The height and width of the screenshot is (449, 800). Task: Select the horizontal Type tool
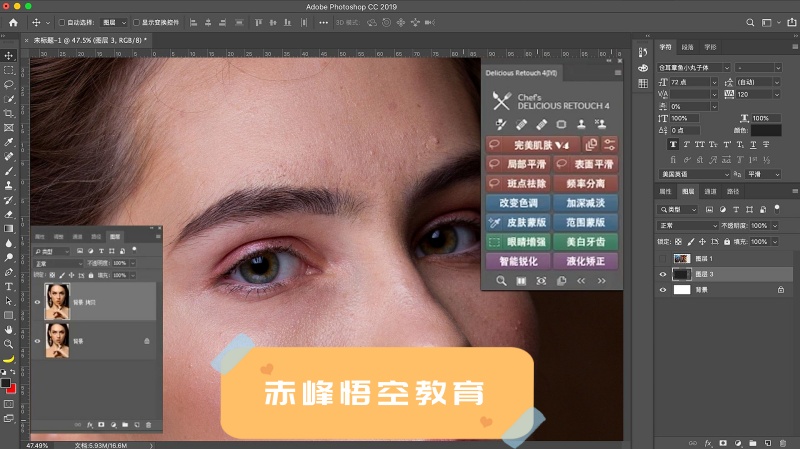point(9,286)
